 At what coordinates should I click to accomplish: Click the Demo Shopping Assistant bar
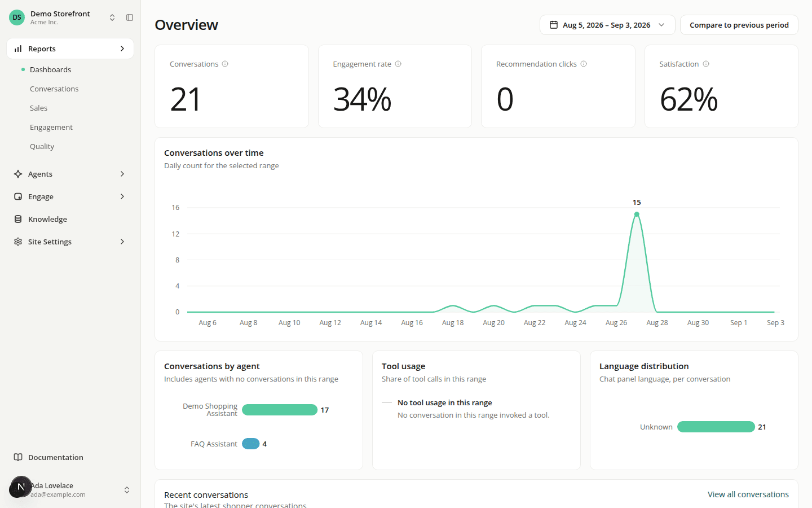pos(280,410)
